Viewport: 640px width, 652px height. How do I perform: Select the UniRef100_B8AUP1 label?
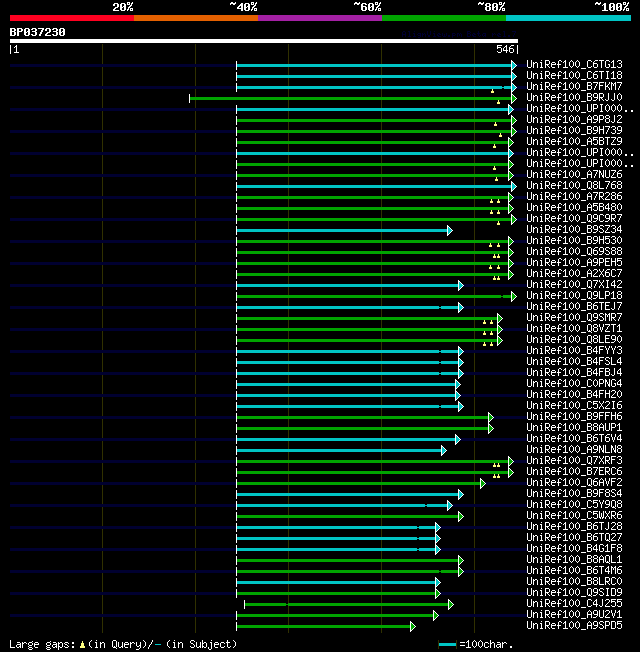click(574, 427)
